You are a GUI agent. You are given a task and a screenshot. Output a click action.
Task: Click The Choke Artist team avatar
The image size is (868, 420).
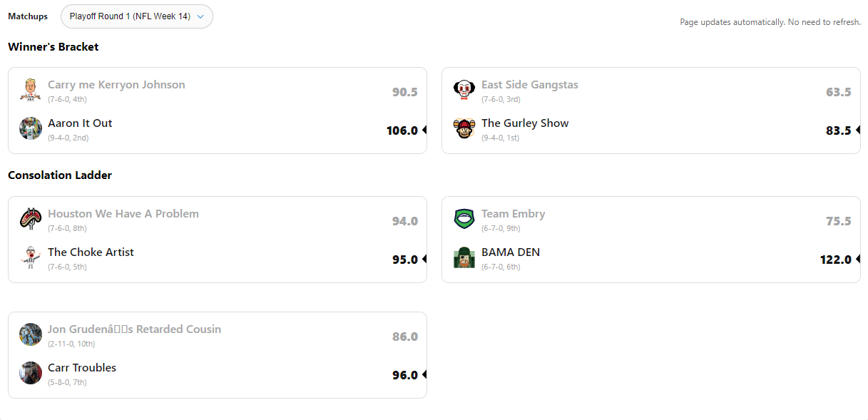31,257
